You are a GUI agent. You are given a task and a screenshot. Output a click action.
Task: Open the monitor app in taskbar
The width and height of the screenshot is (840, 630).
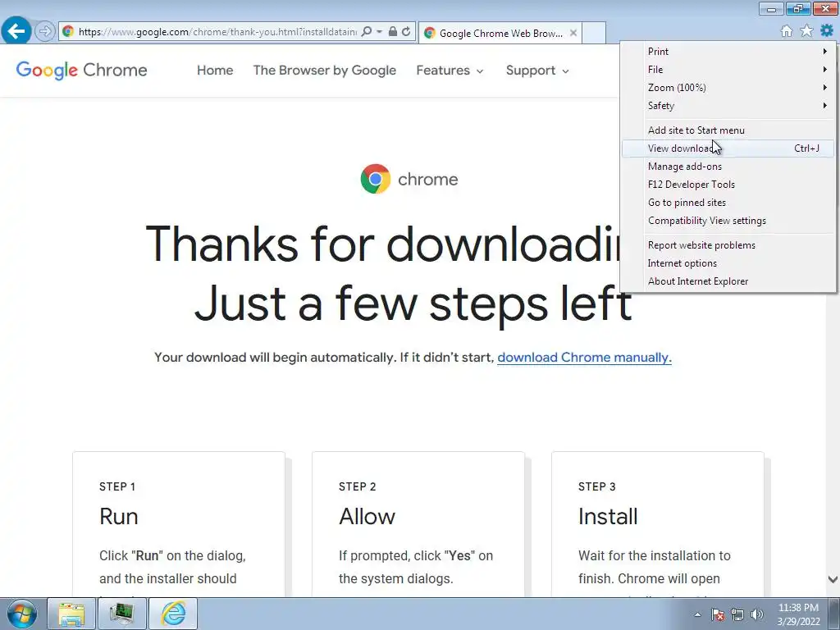(121, 614)
